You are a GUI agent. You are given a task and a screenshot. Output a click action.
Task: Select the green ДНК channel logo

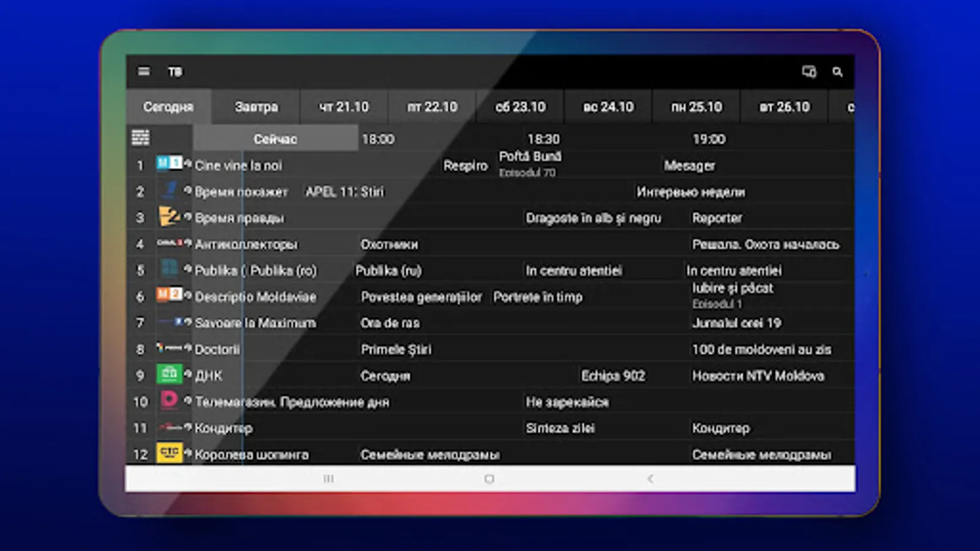point(170,374)
